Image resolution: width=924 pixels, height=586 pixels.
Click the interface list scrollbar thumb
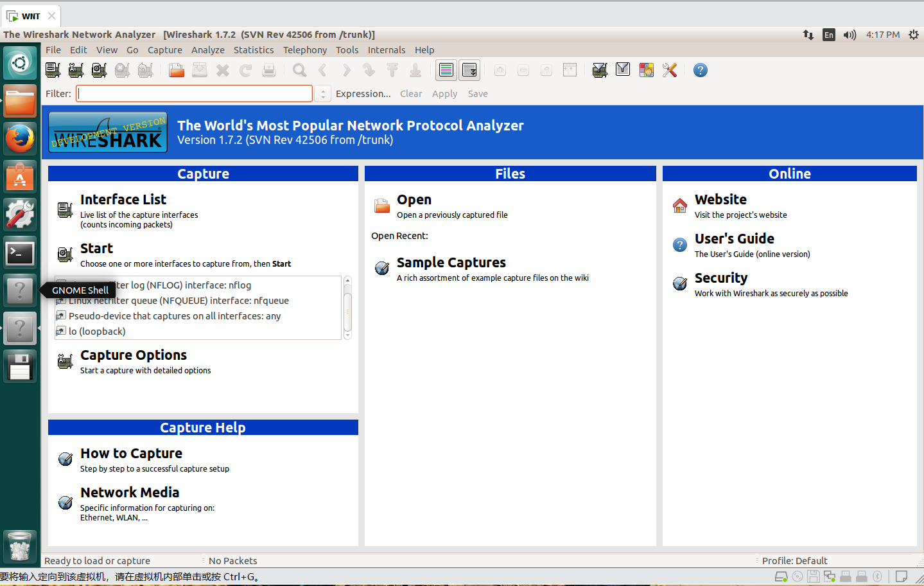(x=347, y=312)
